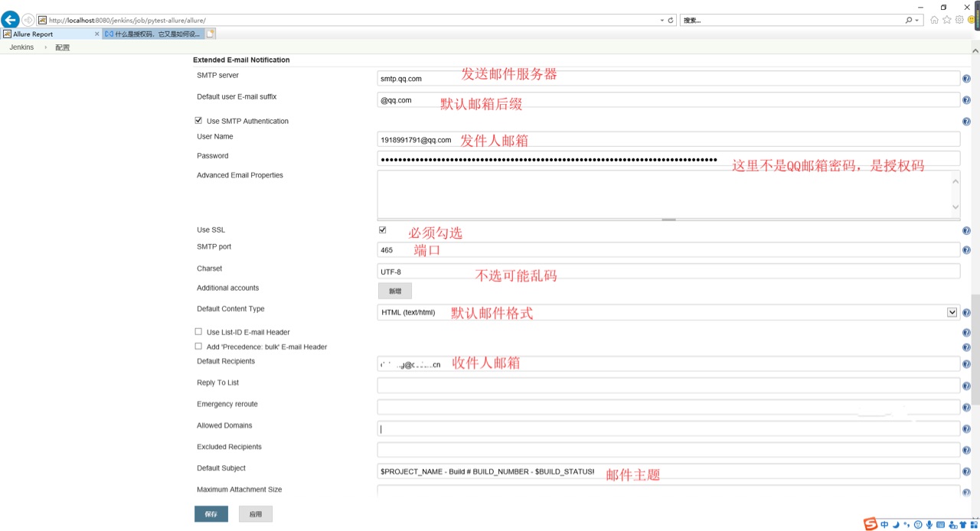Go back with the browser back arrow
This screenshot has width=980, height=531.
(10, 20)
